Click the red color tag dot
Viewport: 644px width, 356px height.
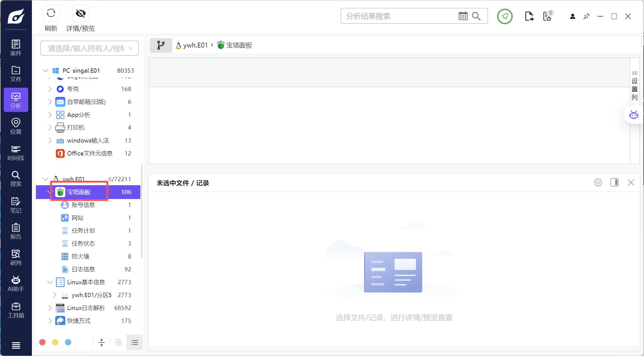pos(42,342)
